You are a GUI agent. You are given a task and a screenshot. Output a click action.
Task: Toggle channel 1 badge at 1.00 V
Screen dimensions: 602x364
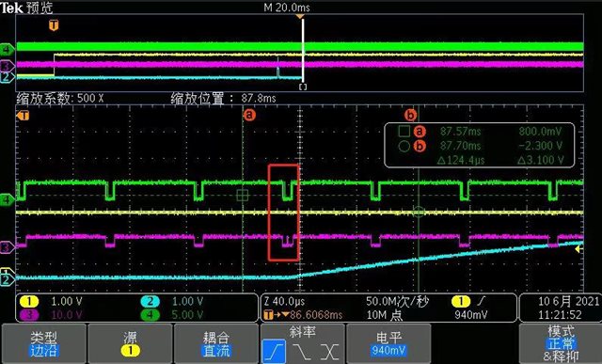point(29,301)
